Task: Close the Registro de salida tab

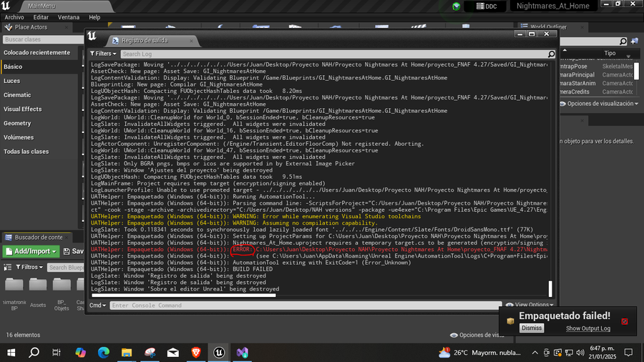Action: [191, 41]
